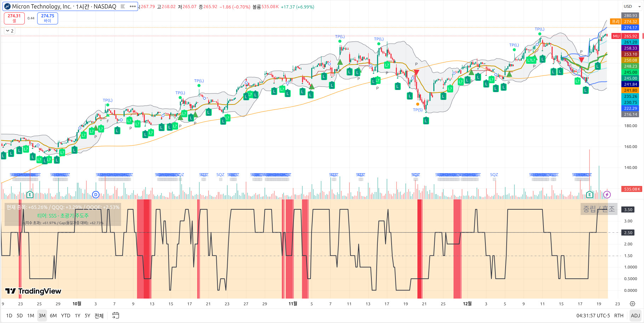Screen dimensions: 644x323
Task: Click the green dot under the highest TP(L)
Action: [x=540, y=34]
